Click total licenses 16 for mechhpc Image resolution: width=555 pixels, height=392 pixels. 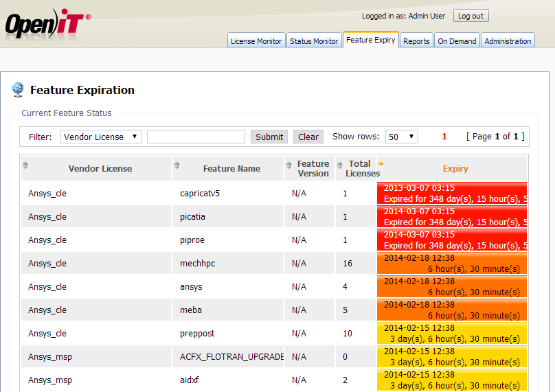pos(348,264)
